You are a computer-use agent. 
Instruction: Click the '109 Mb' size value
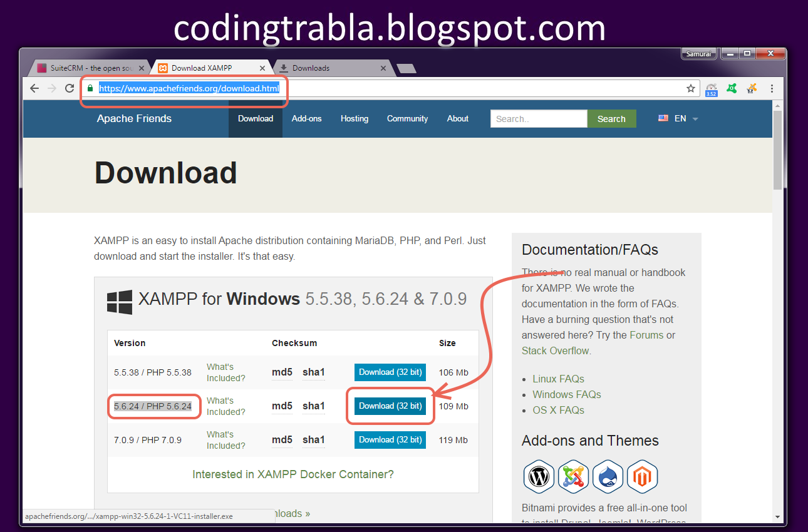(453, 406)
